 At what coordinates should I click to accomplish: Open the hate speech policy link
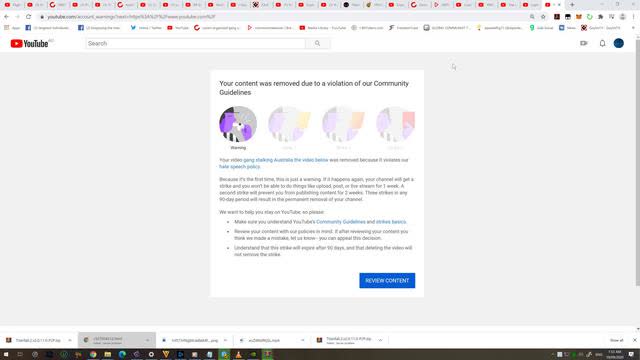pyautogui.click(x=239, y=167)
